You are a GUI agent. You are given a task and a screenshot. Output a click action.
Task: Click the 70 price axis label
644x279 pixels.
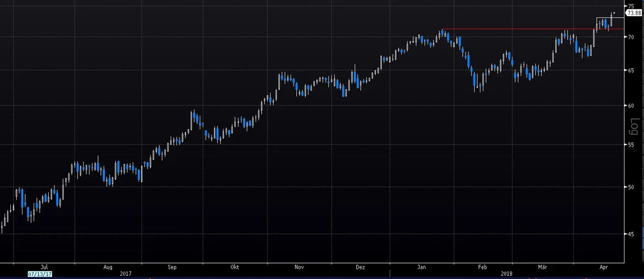click(630, 38)
